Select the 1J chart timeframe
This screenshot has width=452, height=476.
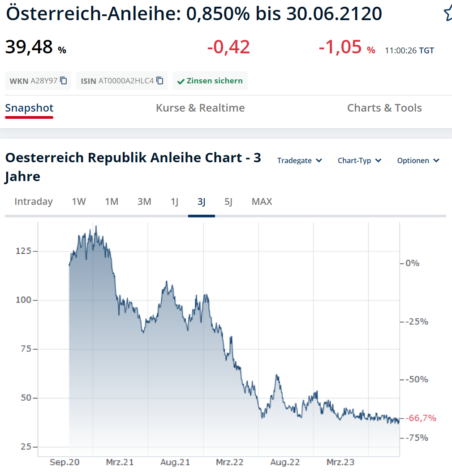point(174,202)
